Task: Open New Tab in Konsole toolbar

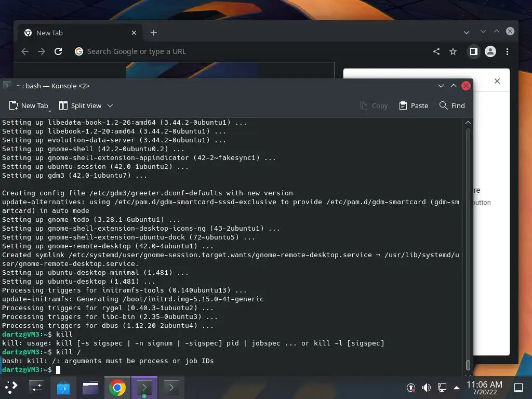Action: (x=29, y=106)
